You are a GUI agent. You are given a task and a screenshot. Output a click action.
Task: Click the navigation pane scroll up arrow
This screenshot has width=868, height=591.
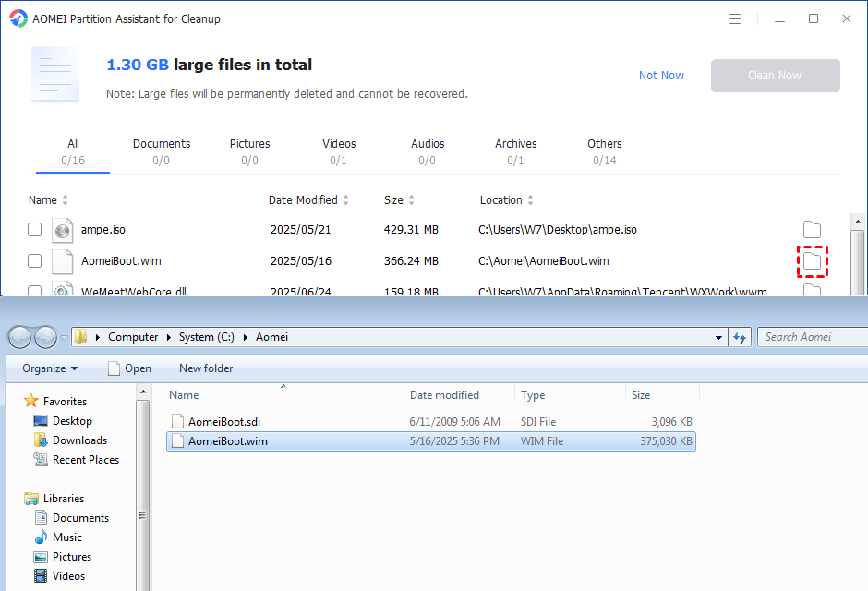[x=142, y=392]
